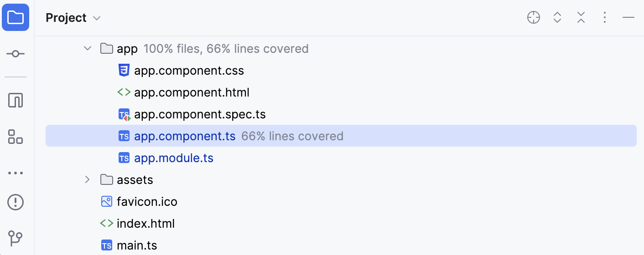
Task: Show more tool windows ellipsis
Action: pyautogui.click(x=16, y=173)
